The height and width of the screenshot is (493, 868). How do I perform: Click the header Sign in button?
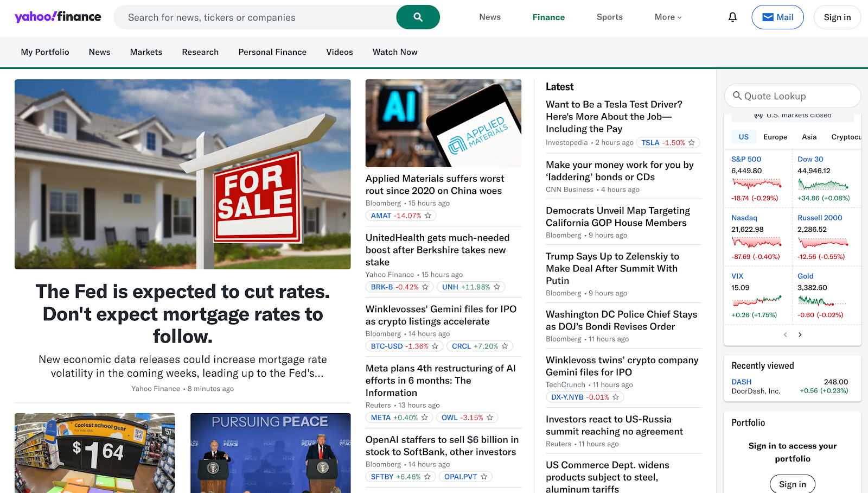[837, 17]
